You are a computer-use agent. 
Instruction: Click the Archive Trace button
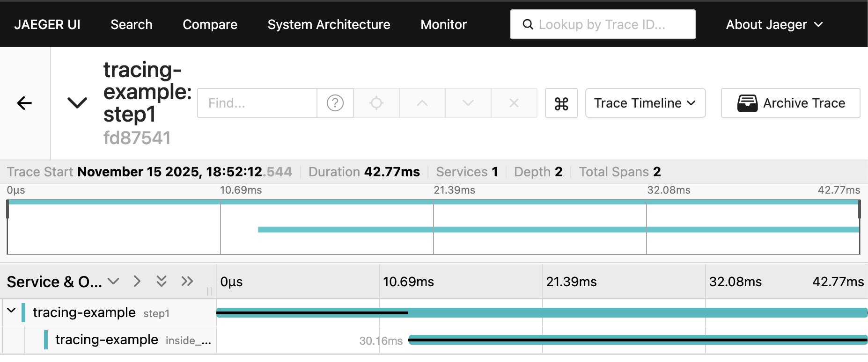(790, 103)
